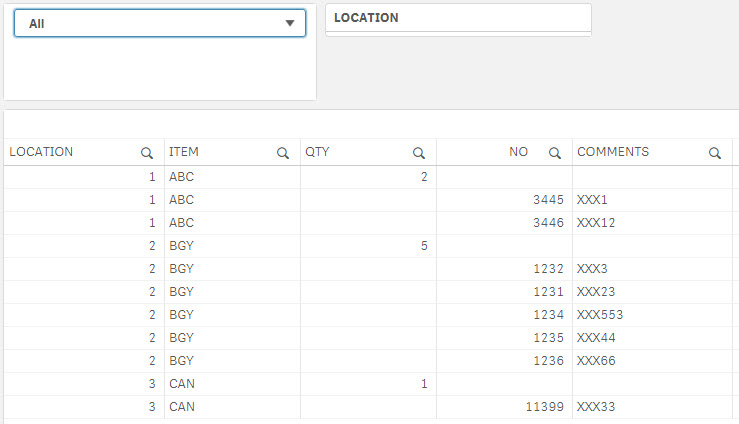Select ITEM BGY in the 1234 row

pyautogui.click(x=181, y=315)
